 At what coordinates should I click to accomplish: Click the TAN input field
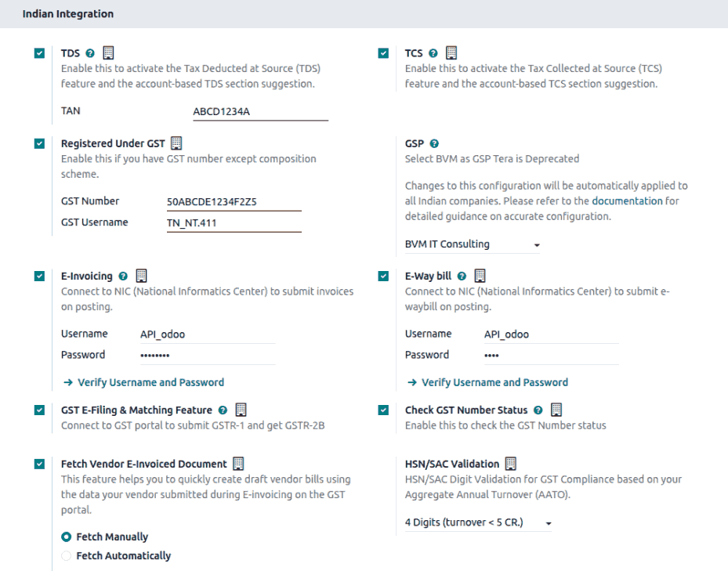click(x=260, y=112)
